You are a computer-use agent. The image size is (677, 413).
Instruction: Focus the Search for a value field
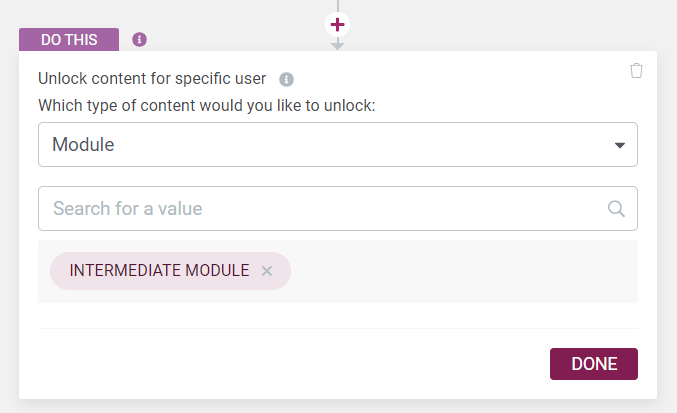point(338,208)
